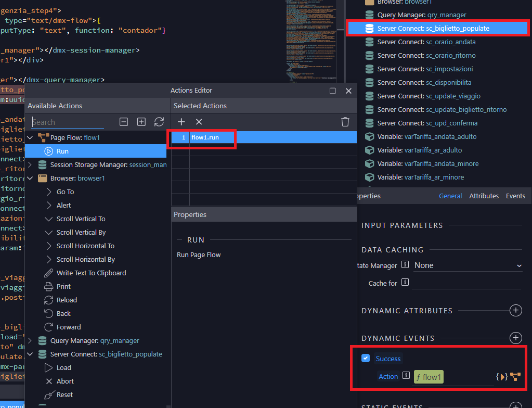
Task: Open flow editor icon for Success action
Action: [515, 376]
